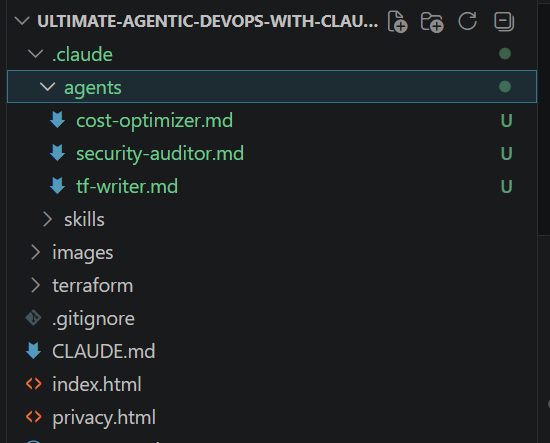Click the New Folder icon

coord(432,22)
